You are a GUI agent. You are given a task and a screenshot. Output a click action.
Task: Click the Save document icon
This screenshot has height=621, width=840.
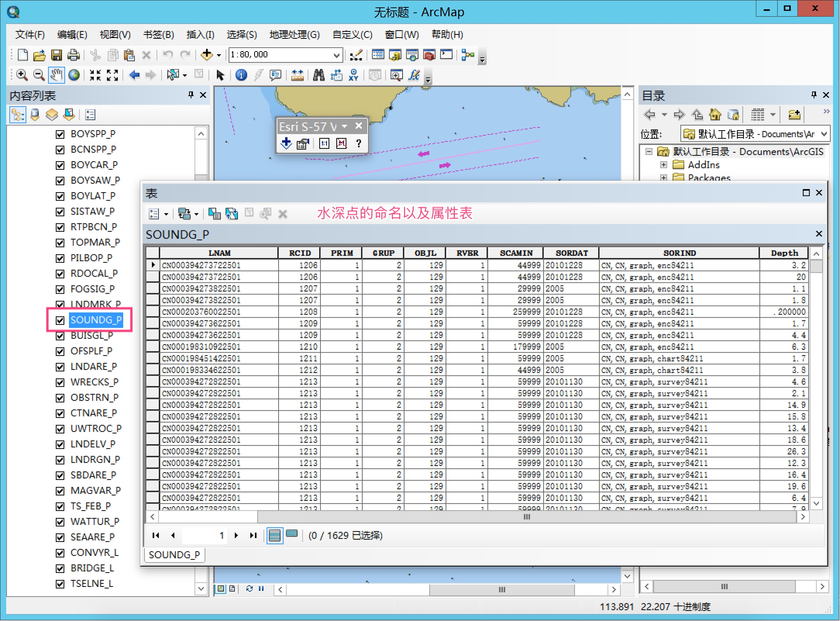(x=57, y=55)
